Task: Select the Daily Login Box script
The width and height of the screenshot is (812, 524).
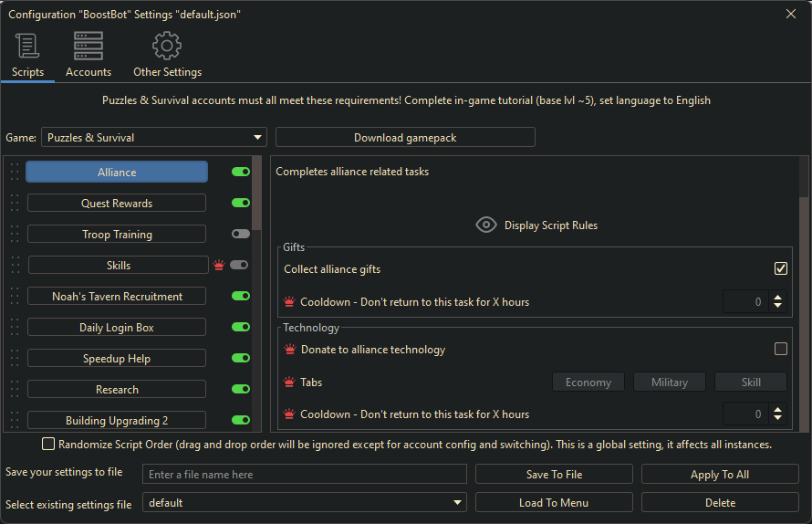Action: coord(117,327)
